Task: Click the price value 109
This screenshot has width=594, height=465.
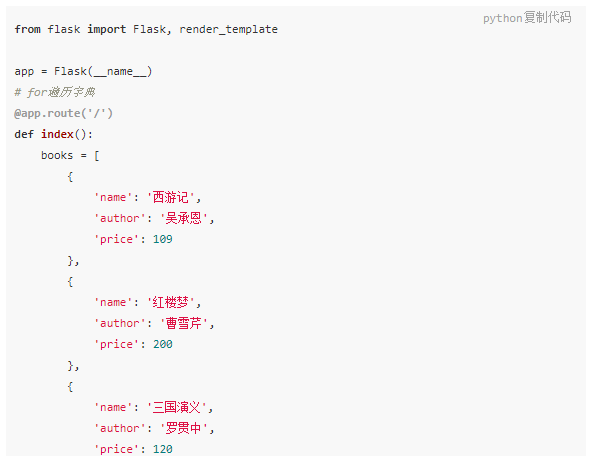Action: pos(163,239)
